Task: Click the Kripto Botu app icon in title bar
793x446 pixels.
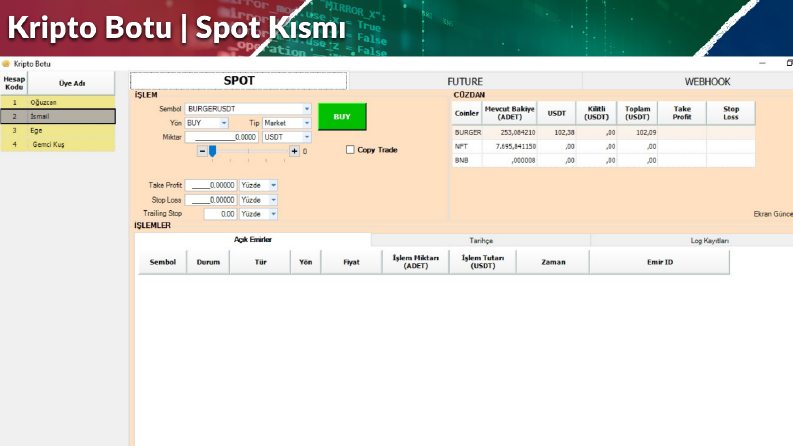Action: tap(6, 64)
